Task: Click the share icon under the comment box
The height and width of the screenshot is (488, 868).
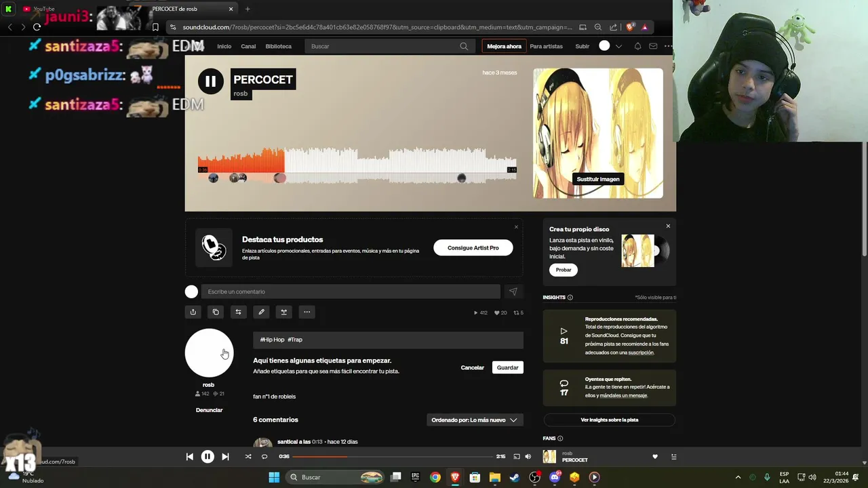Action: pyautogui.click(x=193, y=312)
